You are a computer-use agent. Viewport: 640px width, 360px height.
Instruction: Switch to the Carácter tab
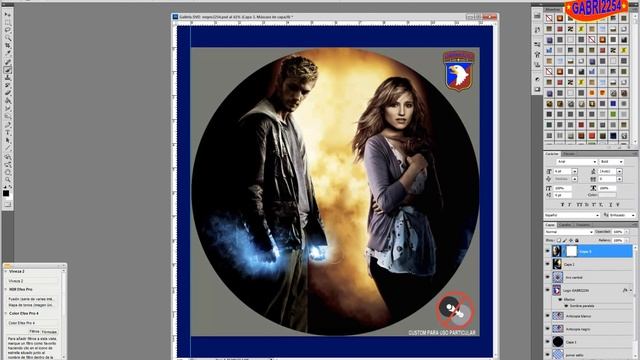552,154
